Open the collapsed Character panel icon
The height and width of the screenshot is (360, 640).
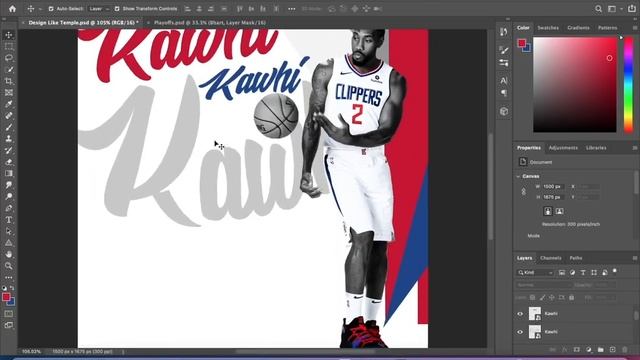(504, 80)
